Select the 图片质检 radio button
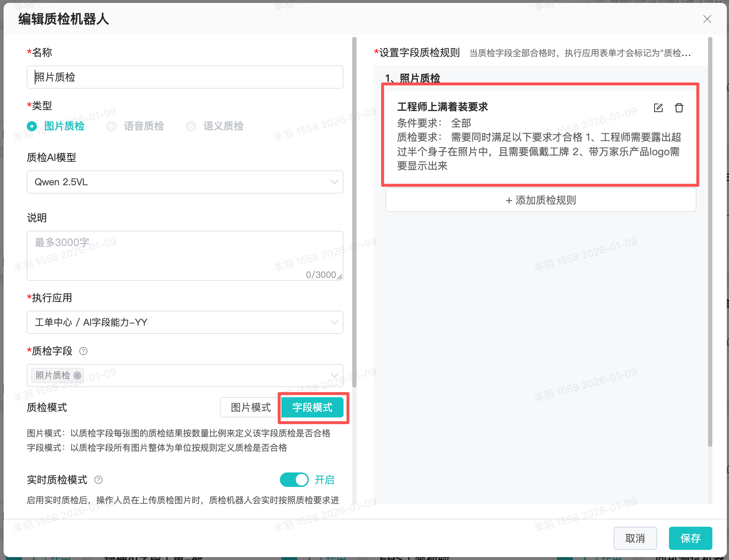The image size is (729, 560). (32, 126)
